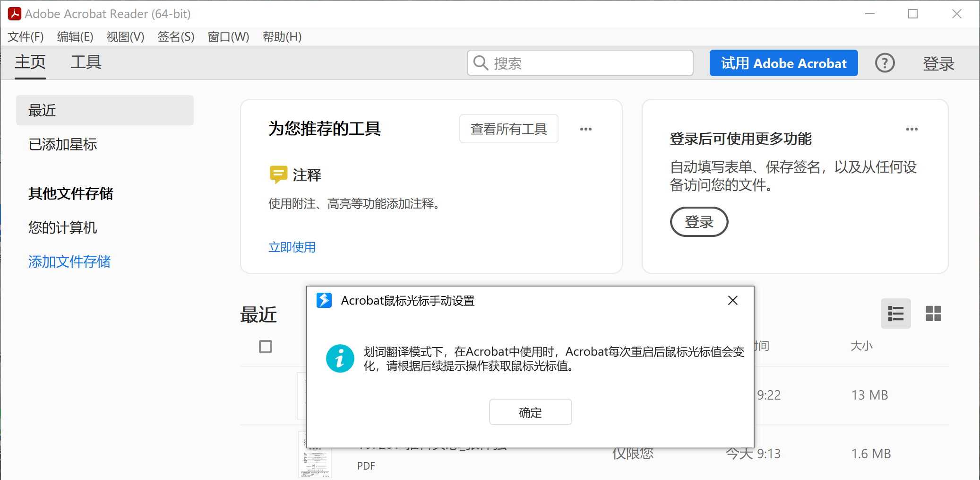Viewport: 980px width, 480px height.
Task: Click the blue dialog app icon
Action: pyautogui.click(x=324, y=300)
